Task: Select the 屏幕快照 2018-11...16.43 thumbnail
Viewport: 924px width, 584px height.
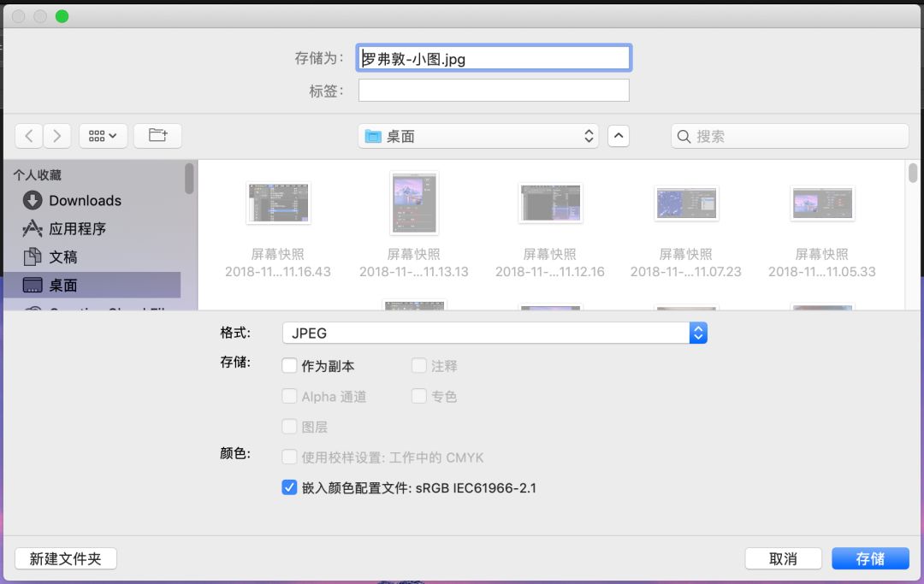Action: tap(278, 203)
